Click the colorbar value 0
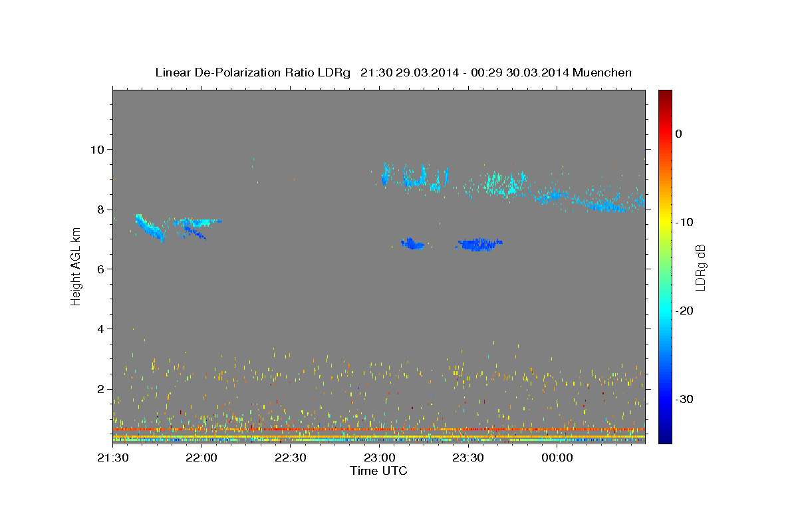Screen dimensions: 798x532 [x=678, y=134]
